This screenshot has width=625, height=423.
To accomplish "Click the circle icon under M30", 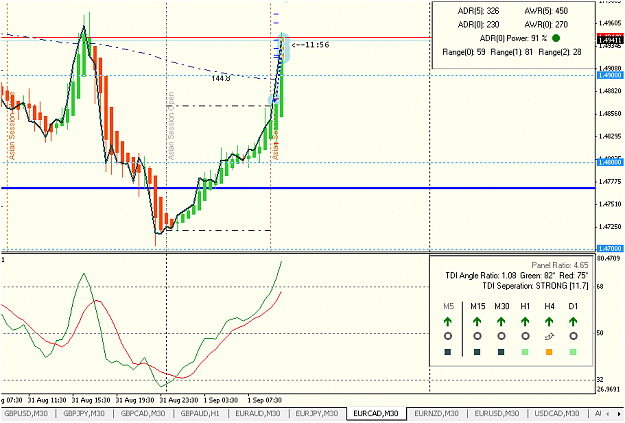I will (x=501, y=336).
